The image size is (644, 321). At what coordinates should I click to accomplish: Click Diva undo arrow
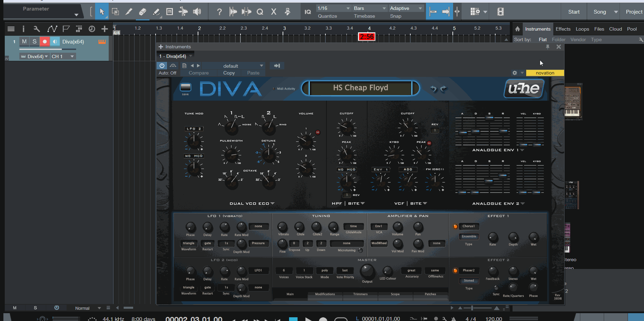pyautogui.click(x=433, y=89)
